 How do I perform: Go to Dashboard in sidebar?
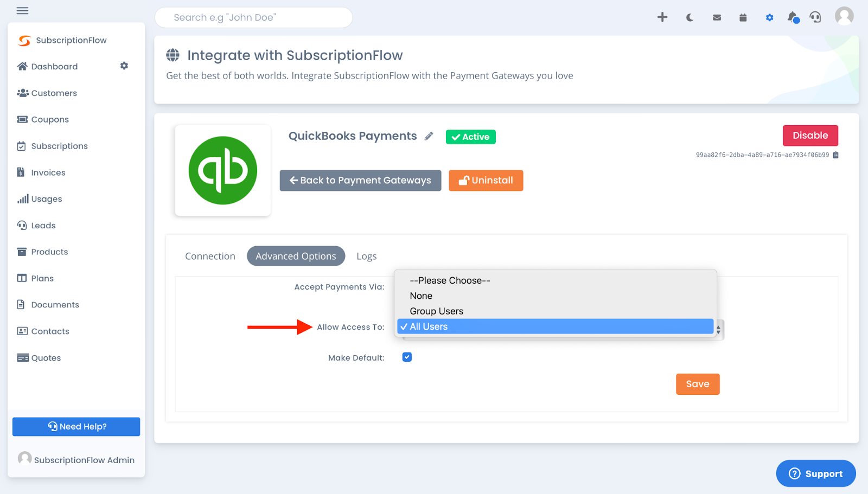[x=48, y=66]
